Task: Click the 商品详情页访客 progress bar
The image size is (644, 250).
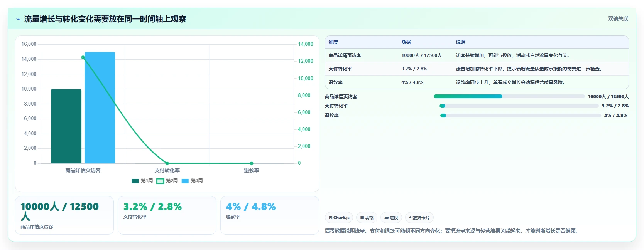Action: pyautogui.click(x=509, y=96)
